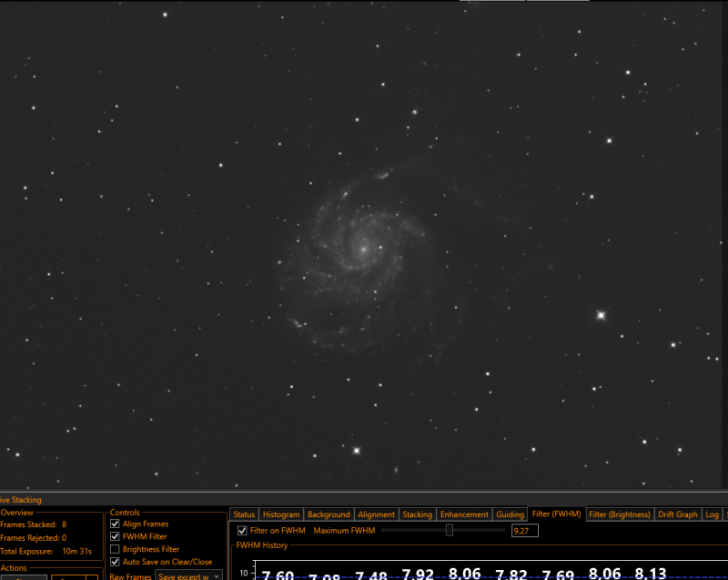Click the Frames Rejected: 0 readout

[x=34, y=538]
